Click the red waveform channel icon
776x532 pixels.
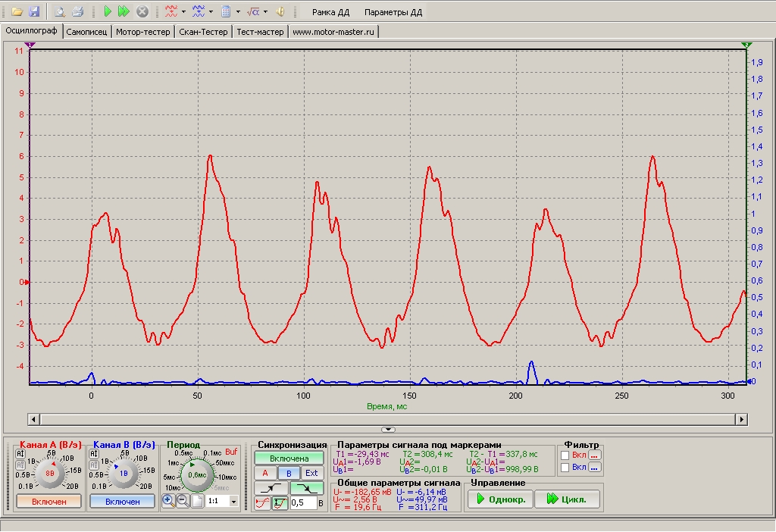pos(171,11)
